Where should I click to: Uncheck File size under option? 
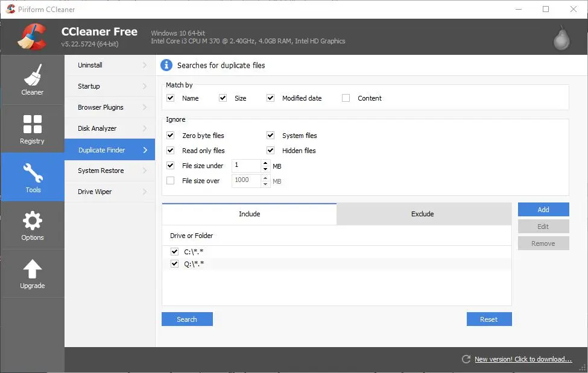[x=170, y=165]
